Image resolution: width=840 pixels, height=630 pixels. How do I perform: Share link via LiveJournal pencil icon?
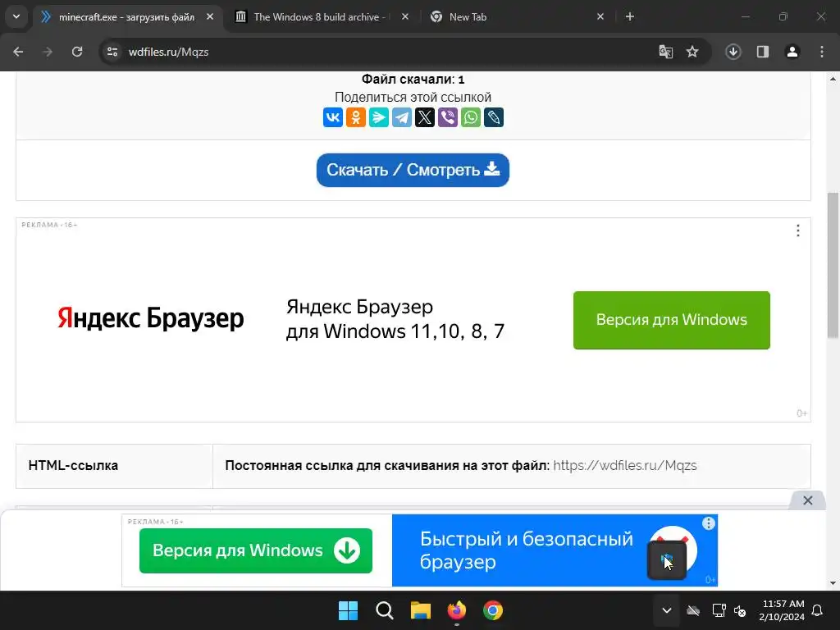tap(494, 117)
